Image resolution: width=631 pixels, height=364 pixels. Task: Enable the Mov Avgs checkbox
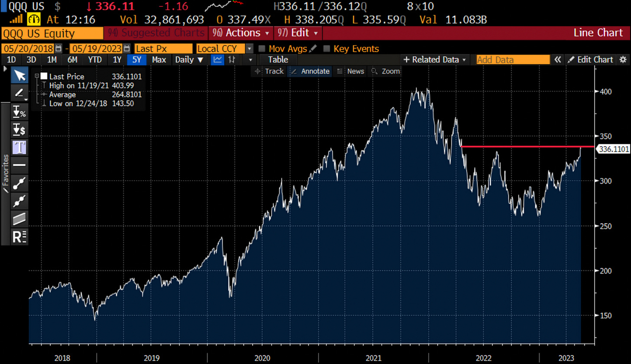coord(261,49)
